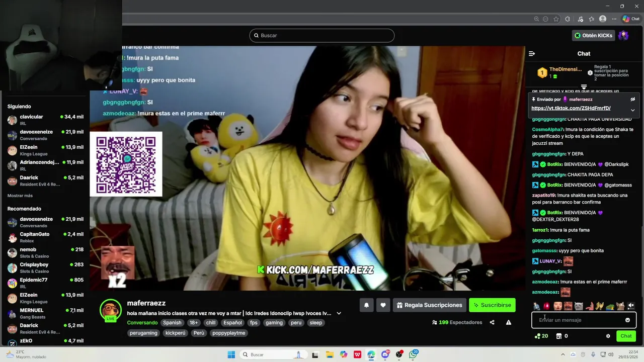Click the Yape QR code overlay
The height and width of the screenshot is (362, 644).
pyautogui.click(x=126, y=164)
